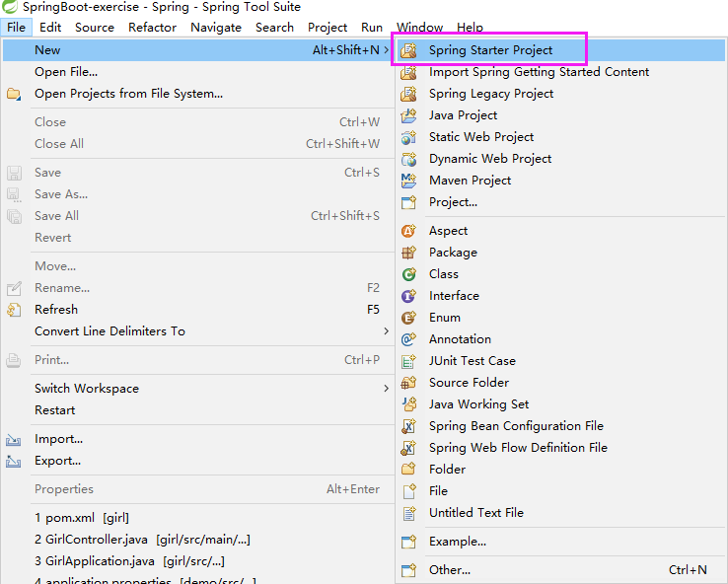Click the Spring Tool Suite leaf logo
The image size is (728, 584).
[10, 7]
